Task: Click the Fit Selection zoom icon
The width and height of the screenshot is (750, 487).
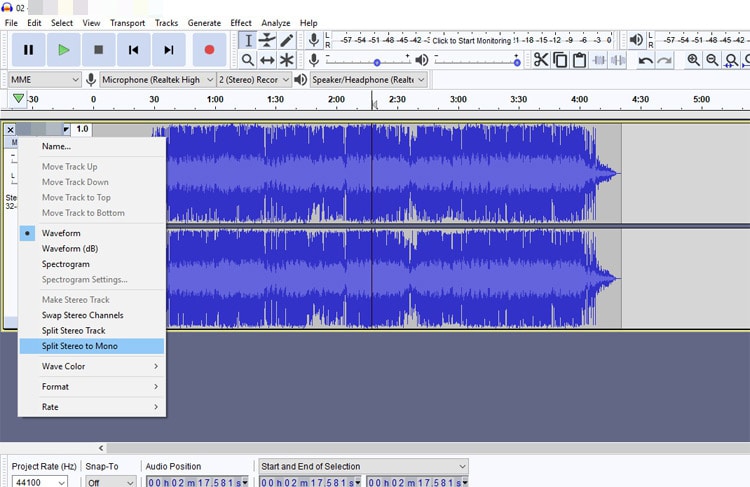Action: click(731, 60)
